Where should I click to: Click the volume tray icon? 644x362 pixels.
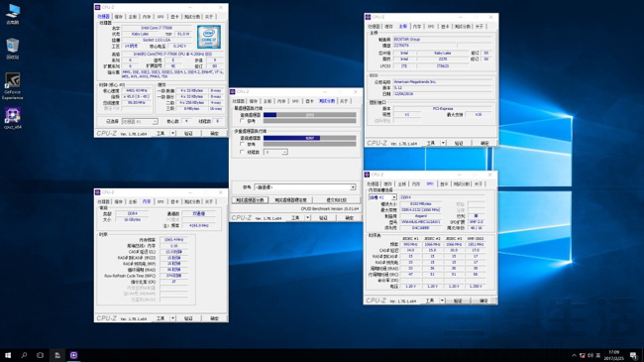pos(590,355)
